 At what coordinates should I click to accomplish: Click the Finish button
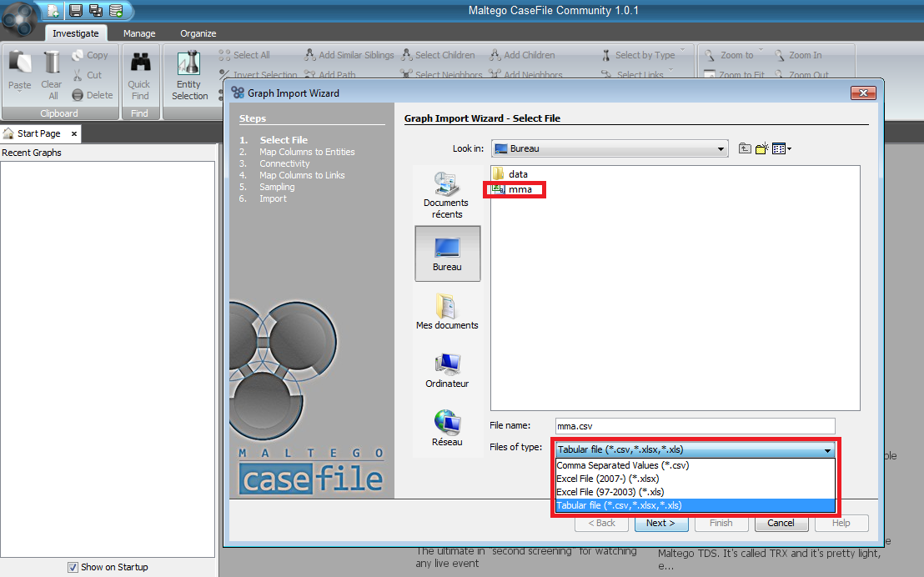721,524
